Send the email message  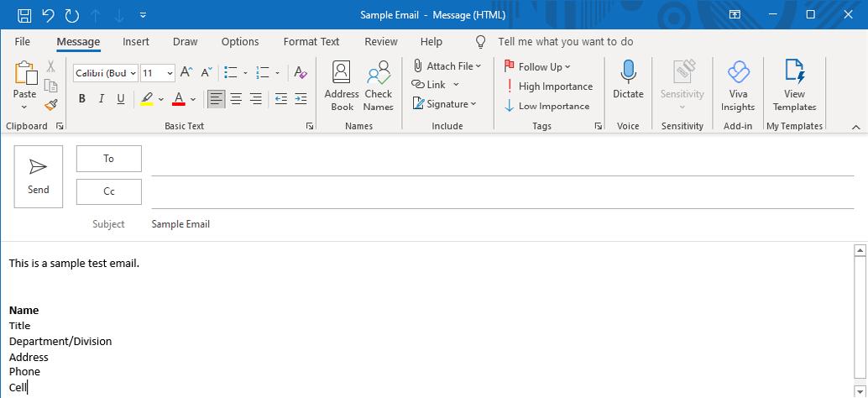39,176
